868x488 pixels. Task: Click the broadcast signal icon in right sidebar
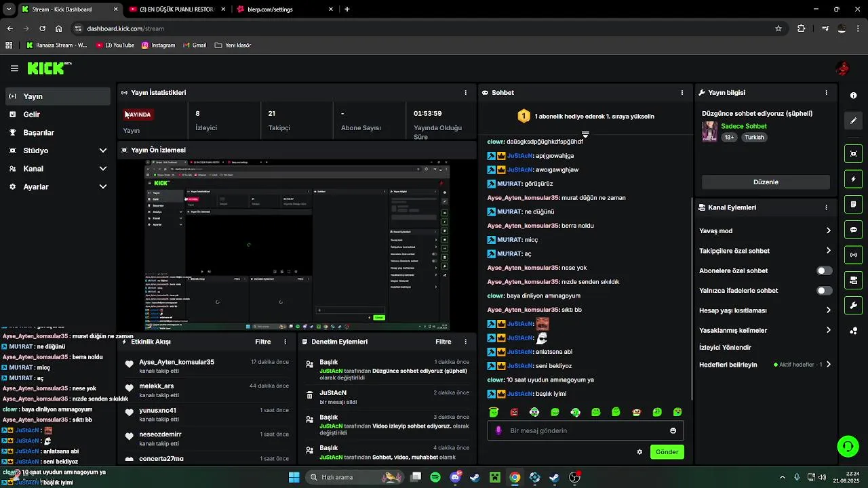854,255
